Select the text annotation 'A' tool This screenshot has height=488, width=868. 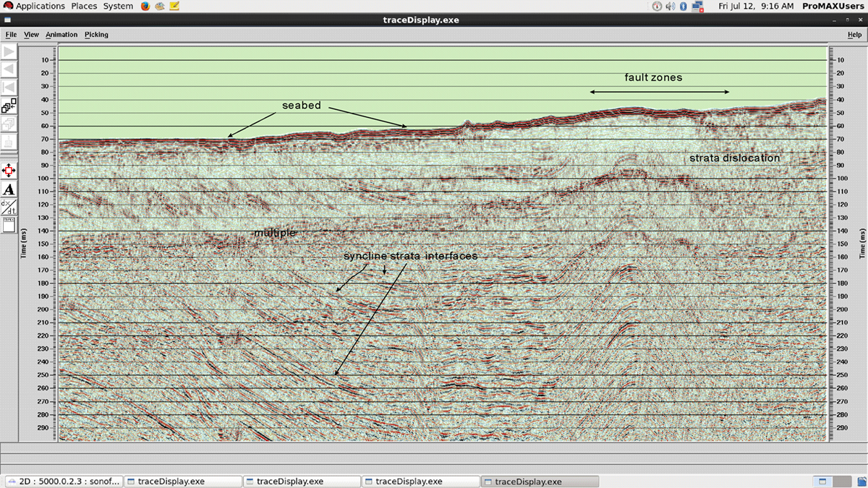tap(9, 189)
